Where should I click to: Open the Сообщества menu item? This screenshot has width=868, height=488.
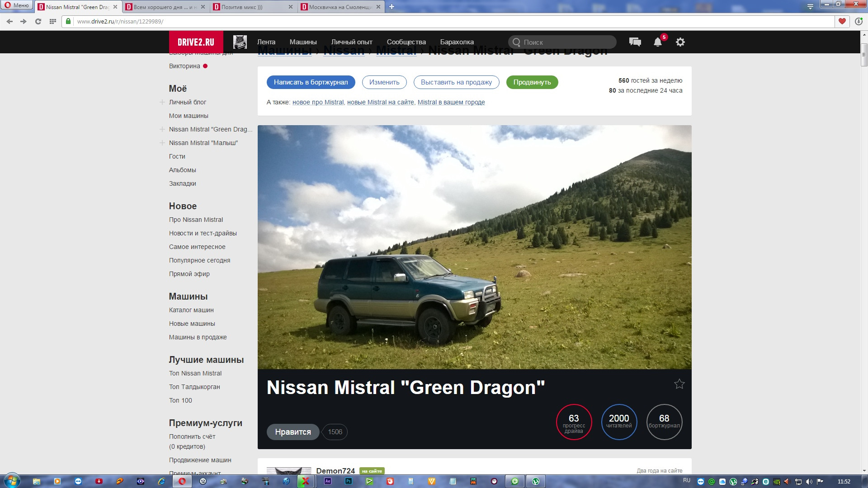click(x=406, y=42)
